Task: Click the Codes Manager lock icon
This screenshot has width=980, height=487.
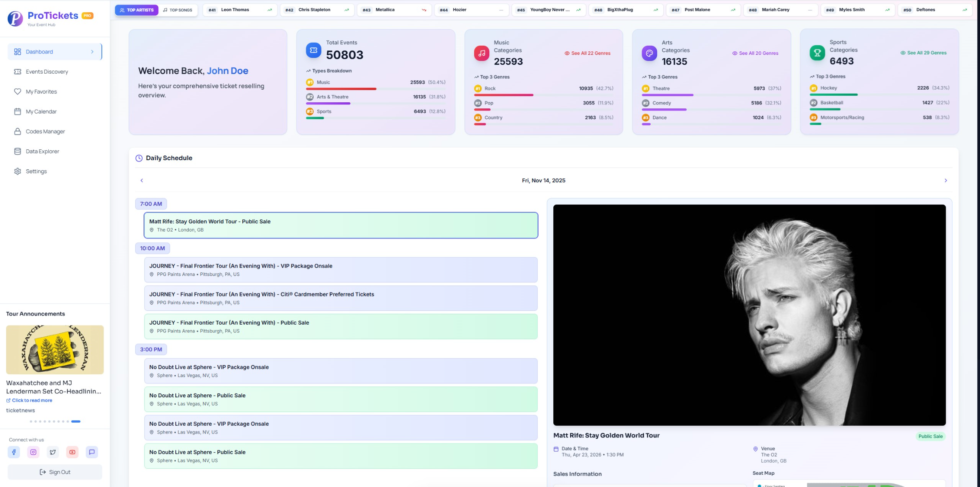Action: tap(17, 131)
